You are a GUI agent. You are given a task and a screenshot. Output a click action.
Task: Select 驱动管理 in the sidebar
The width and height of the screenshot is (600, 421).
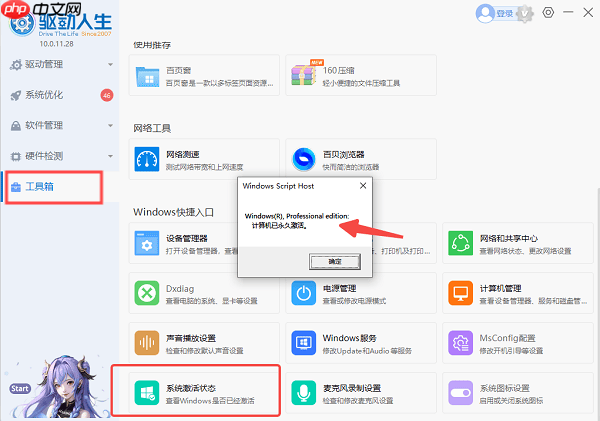pos(60,64)
